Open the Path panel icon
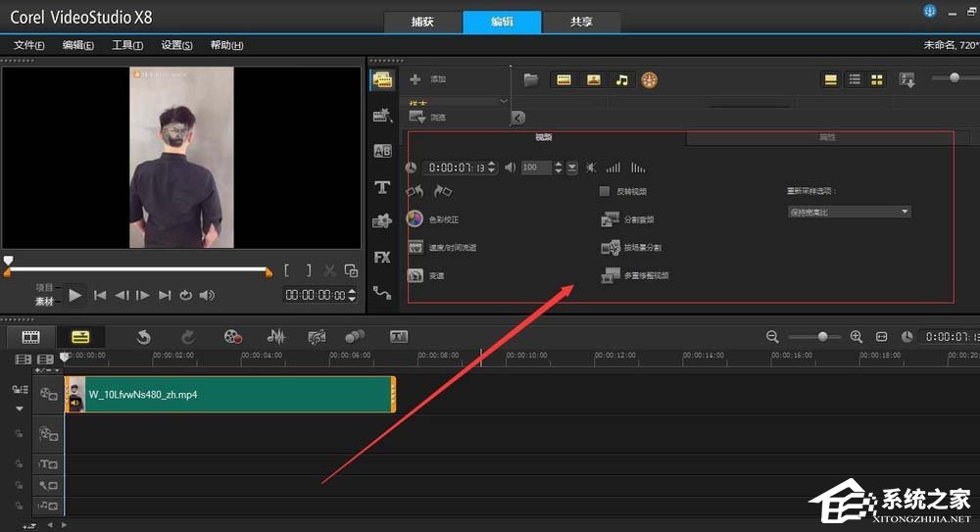The width and height of the screenshot is (980, 532). coord(382,292)
